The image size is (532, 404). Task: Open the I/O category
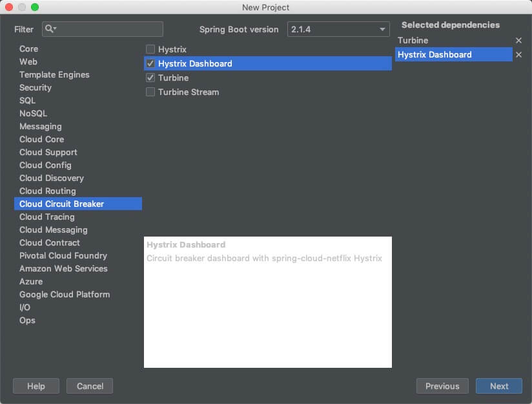(x=78, y=307)
